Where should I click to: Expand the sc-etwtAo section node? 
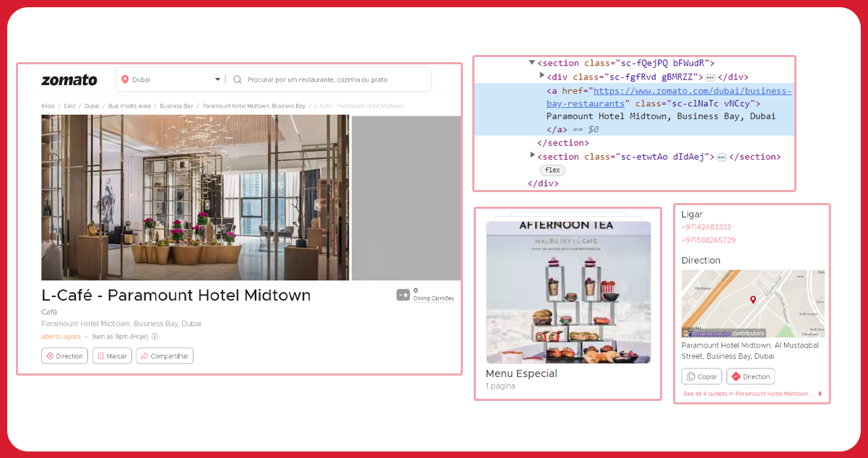533,155
